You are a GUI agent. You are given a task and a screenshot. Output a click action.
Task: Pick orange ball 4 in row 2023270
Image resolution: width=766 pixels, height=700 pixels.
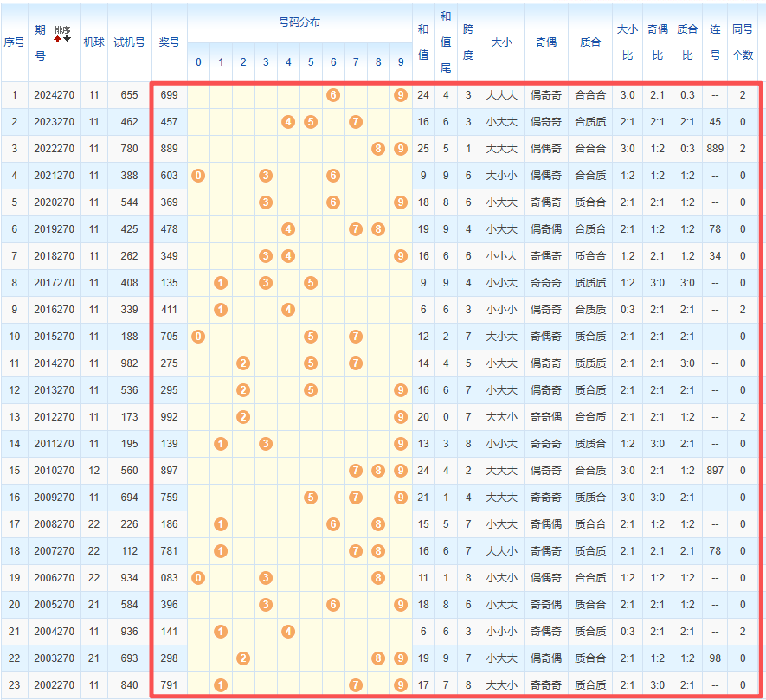(288, 122)
